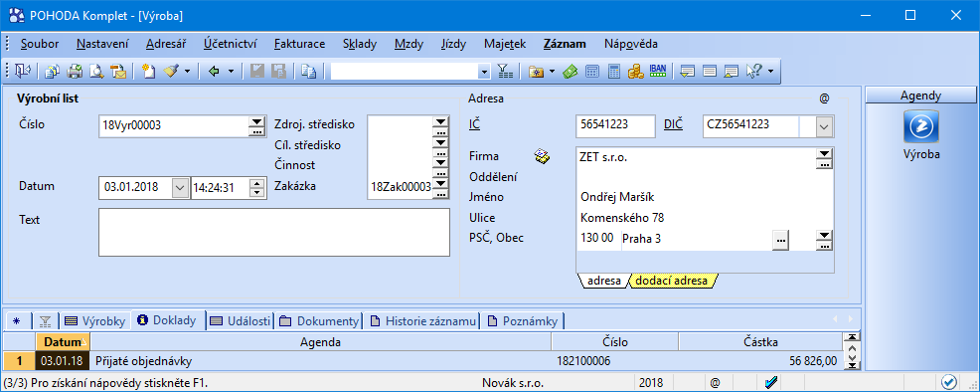This screenshot has height=392, width=980.
Task: Click the ellipsis button next to Praha 3
Action: click(780, 240)
